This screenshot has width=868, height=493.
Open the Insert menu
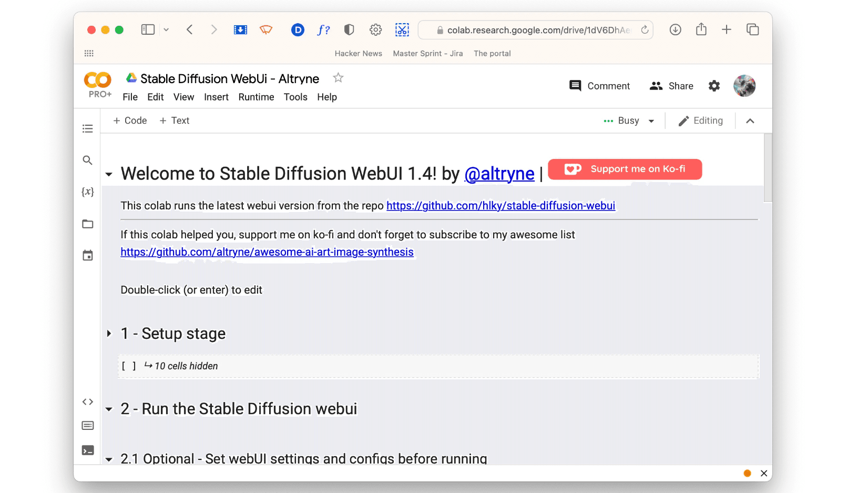[x=216, y=97]
